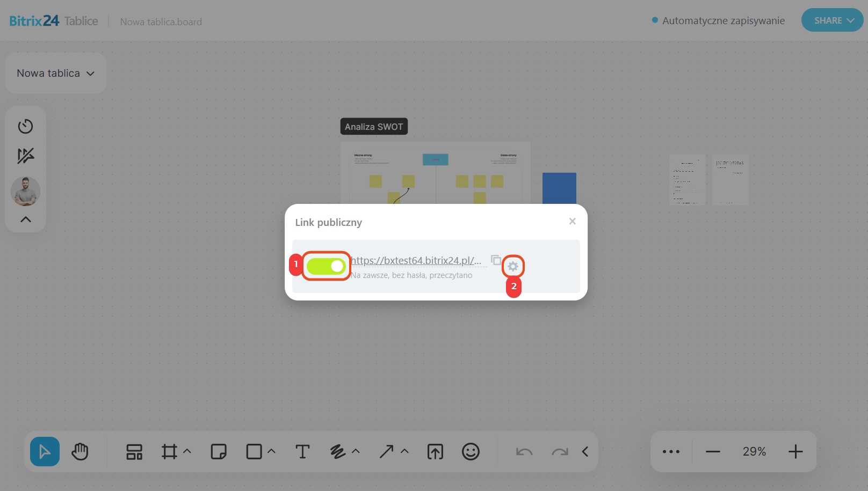The image size is (868, 491).
Task: Choose the selection arrow tool
Action: coord(45,452)
